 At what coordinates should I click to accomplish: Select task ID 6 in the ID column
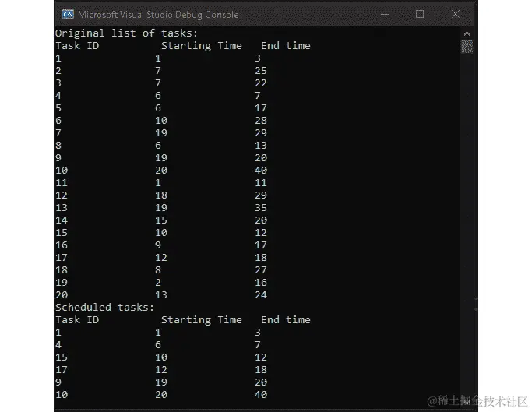click(58, 121)
